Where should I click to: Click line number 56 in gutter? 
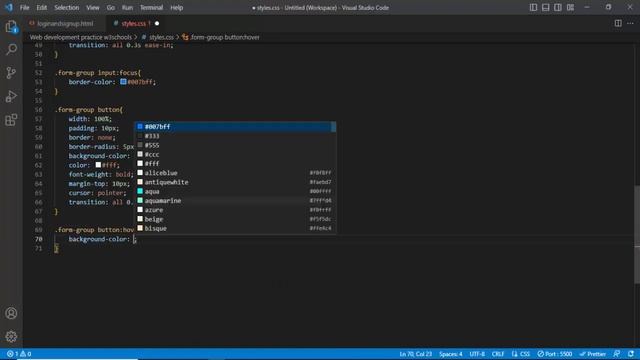click(x=38, y=110)
